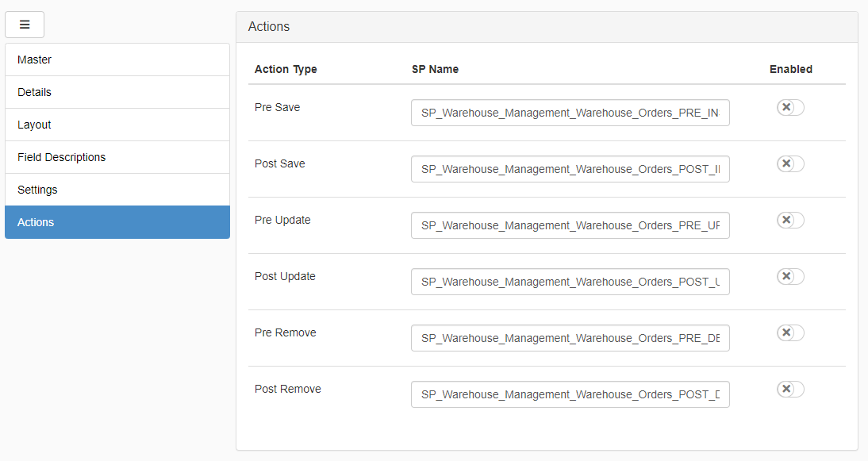This screenshot has width=868, height=461.
Task: Enable the Pre Save action toggle
Action: pos(789,108)
